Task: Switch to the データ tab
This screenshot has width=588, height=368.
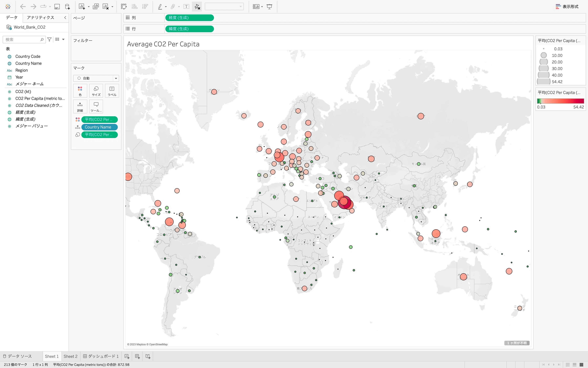Action: [x=12, y=18]
